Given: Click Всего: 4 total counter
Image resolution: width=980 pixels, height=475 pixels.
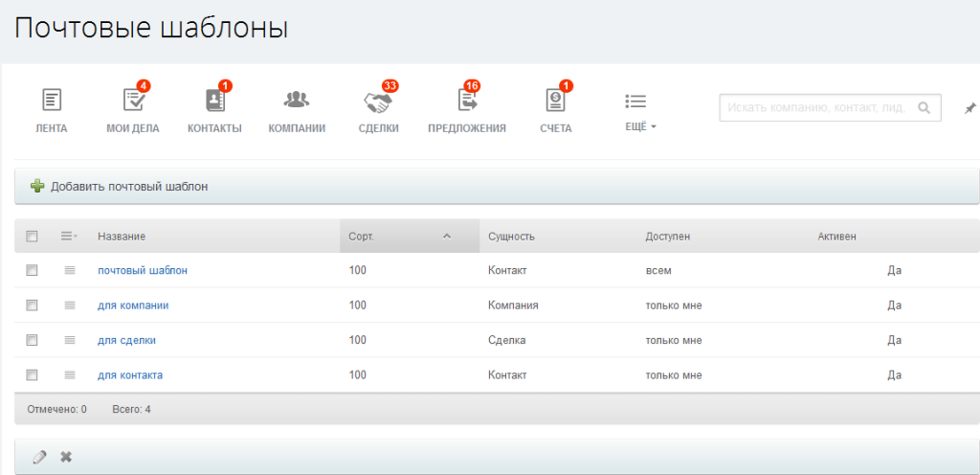Looking at the screenshot, I should coord(131,409).
